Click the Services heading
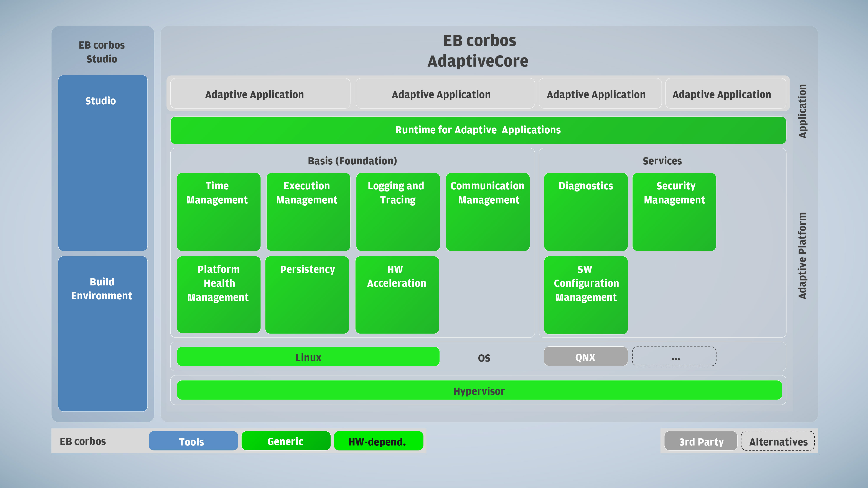Viewport: 868px width, 488px height. click(662, 161)
